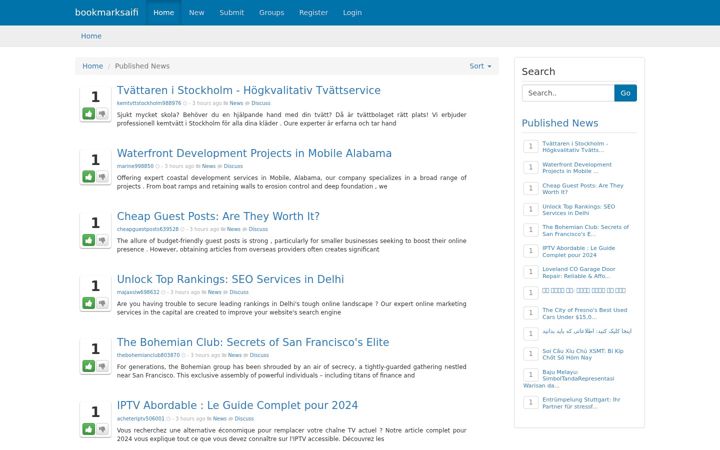Downvote Waterfront Development Projects post

(102, 176)
